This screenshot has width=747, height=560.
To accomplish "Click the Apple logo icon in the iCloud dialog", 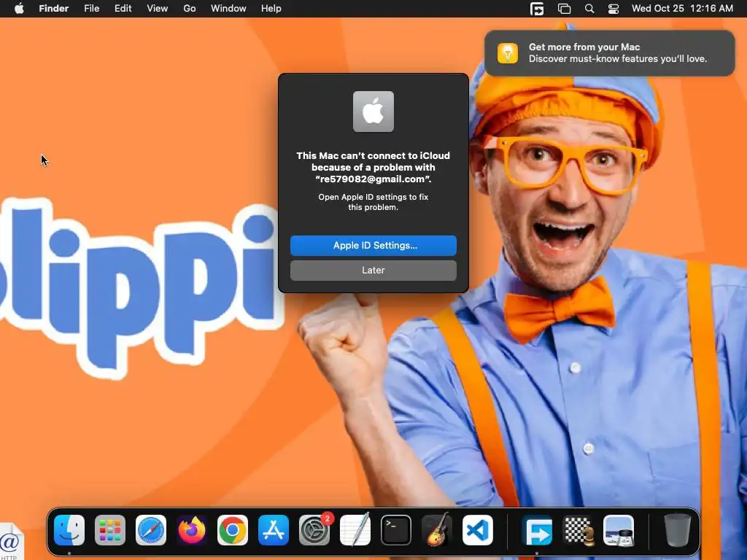I will [x=373, y=112].
